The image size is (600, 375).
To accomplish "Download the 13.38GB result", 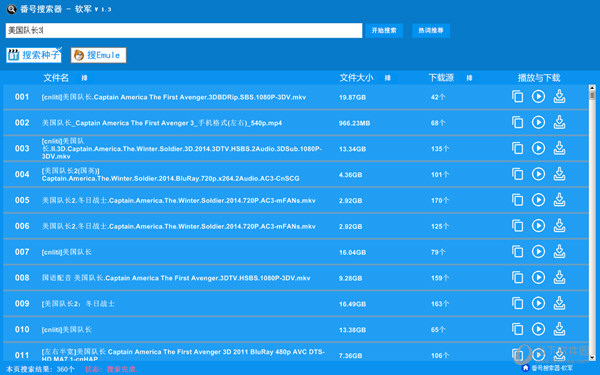I will pyautogui.click(x=559, y=329).
